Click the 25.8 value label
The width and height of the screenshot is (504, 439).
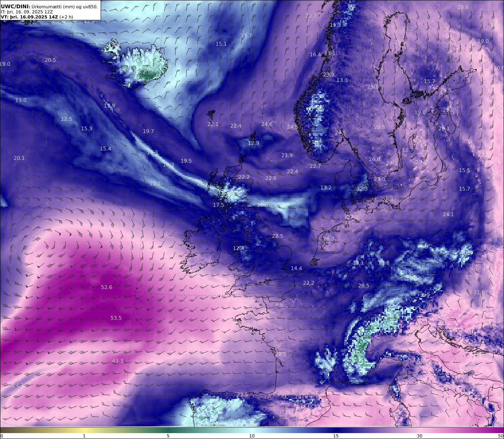coord(463,7)
